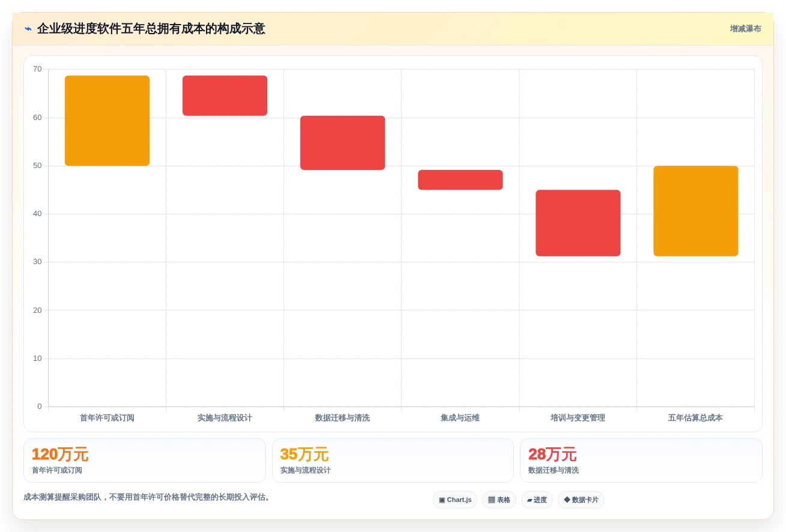Screen dimensions: 786x532
Task: Click the orange 首年许可或订阅 bar
Action: tap(107, 121)
